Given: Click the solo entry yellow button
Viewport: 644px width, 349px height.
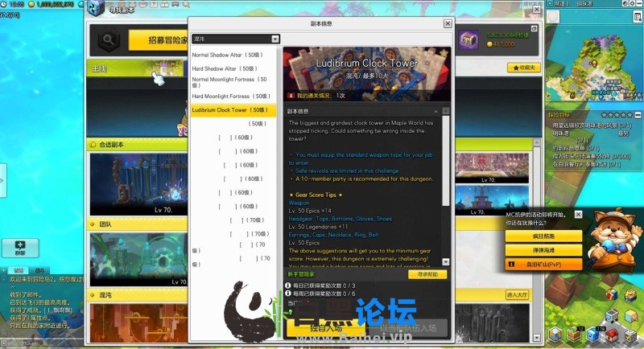Looking at the screenshot, I should [326, 328].
